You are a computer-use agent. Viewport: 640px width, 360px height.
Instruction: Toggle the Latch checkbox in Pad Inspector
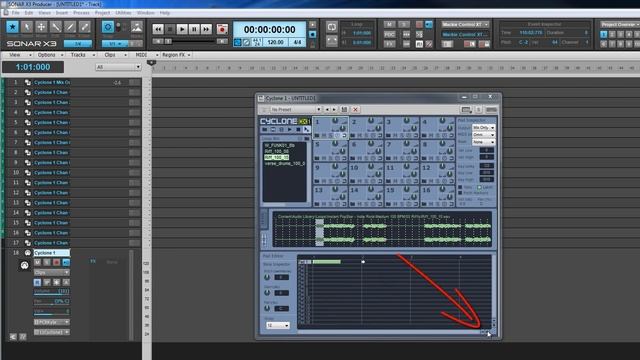[480, 187]
